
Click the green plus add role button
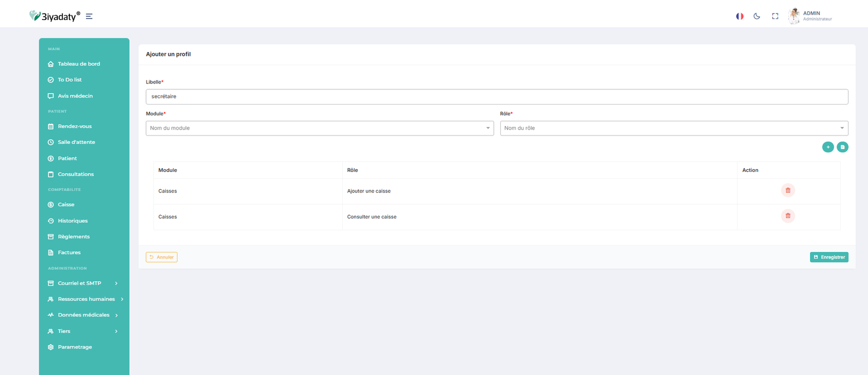coord(828,147)
